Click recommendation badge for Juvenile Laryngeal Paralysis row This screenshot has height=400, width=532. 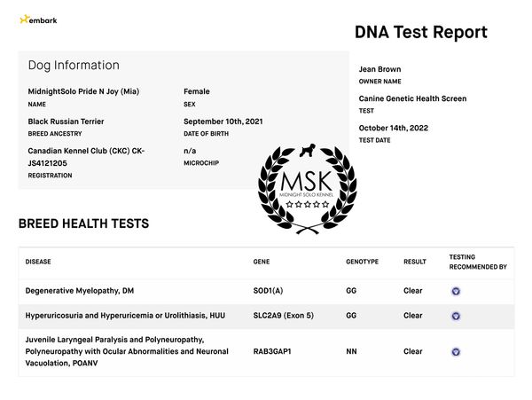(x=456, y=351)
